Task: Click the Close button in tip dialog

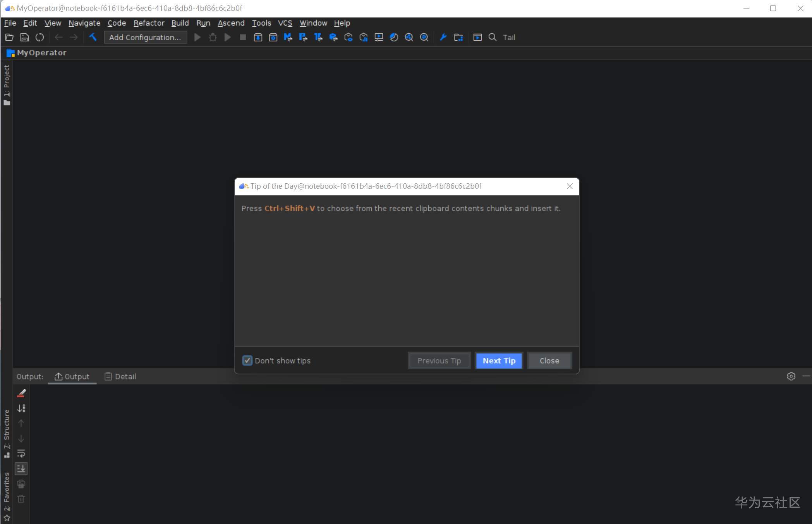Action: (x=549, y=360)
